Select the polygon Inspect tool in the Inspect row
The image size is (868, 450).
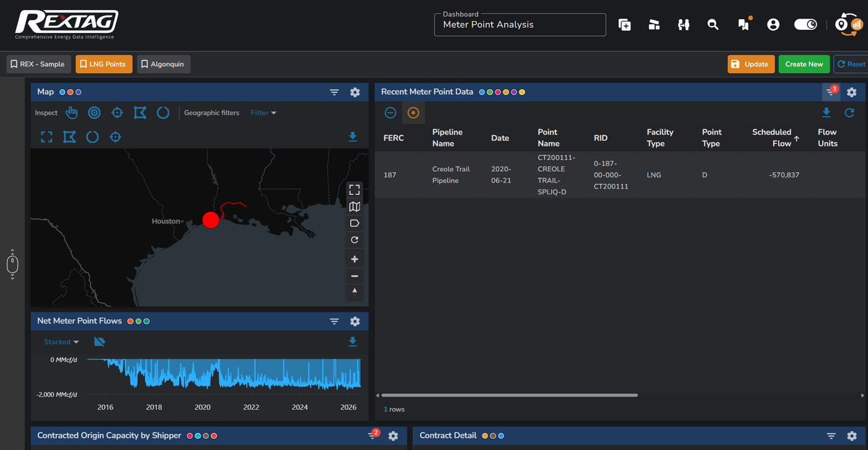pyautogui.click(x=140, y=113)
